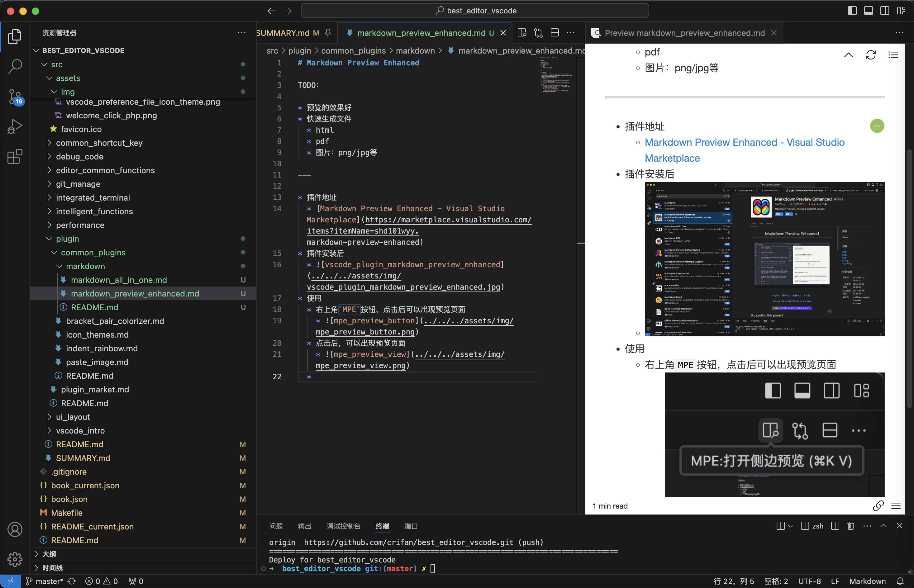Viewport: 914px width, 588px height.
Task: Expand the common_plugins directory
Action: pyautogui.click(x=93, y=252)
